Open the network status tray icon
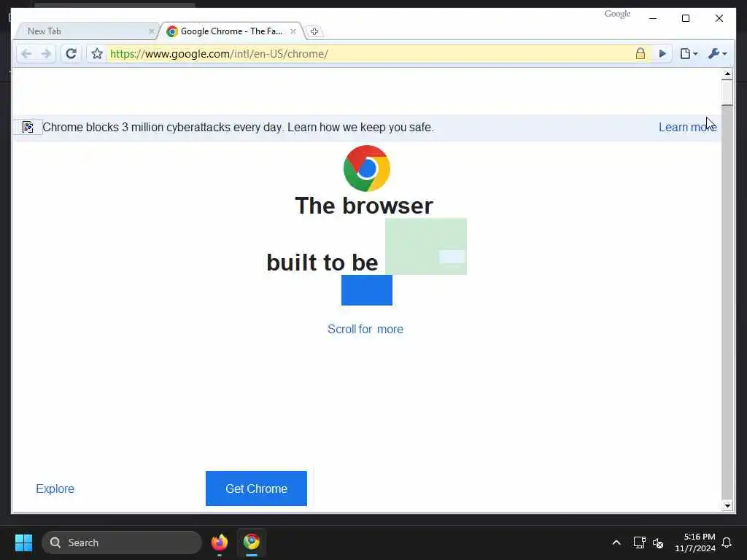This screenshot has width=747, height=560. tap(639, 542)
